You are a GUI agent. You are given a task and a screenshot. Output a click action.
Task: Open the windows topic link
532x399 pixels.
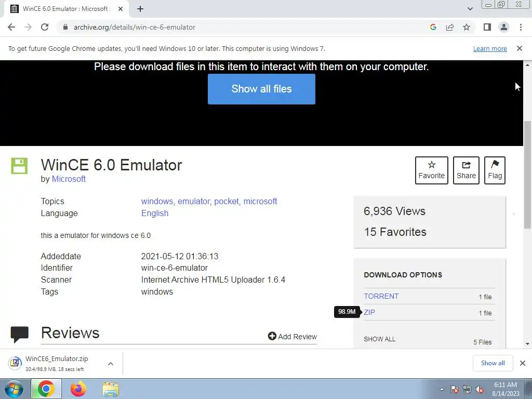click(x=157, y=201)
